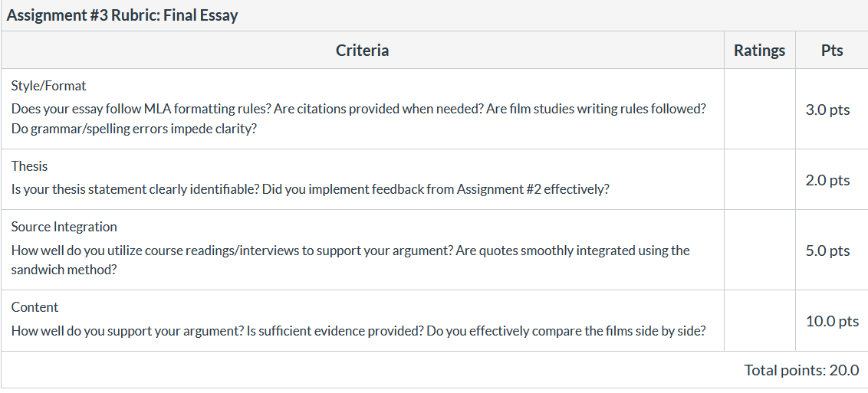
Task: Click the Content criterion title
Action: (x=35, y=307)
